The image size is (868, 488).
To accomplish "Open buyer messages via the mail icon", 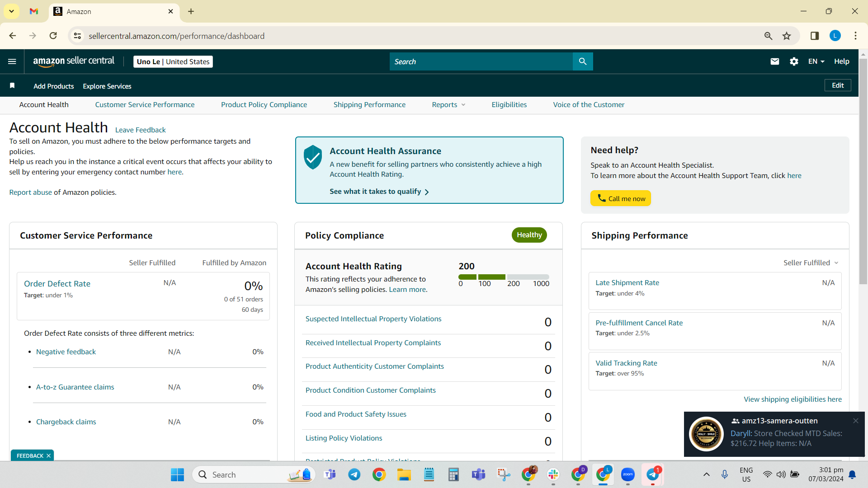I will (774, 61).
